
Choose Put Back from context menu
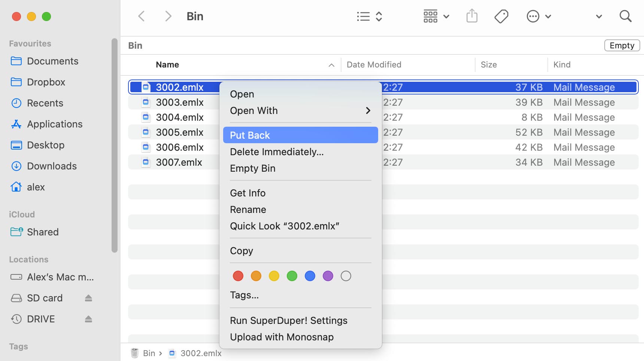click(300, 135)
